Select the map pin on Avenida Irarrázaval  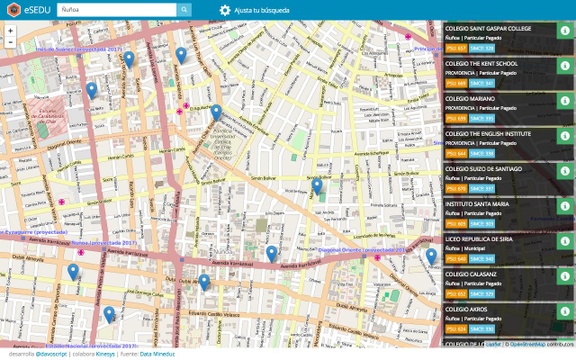click(271, 254)
